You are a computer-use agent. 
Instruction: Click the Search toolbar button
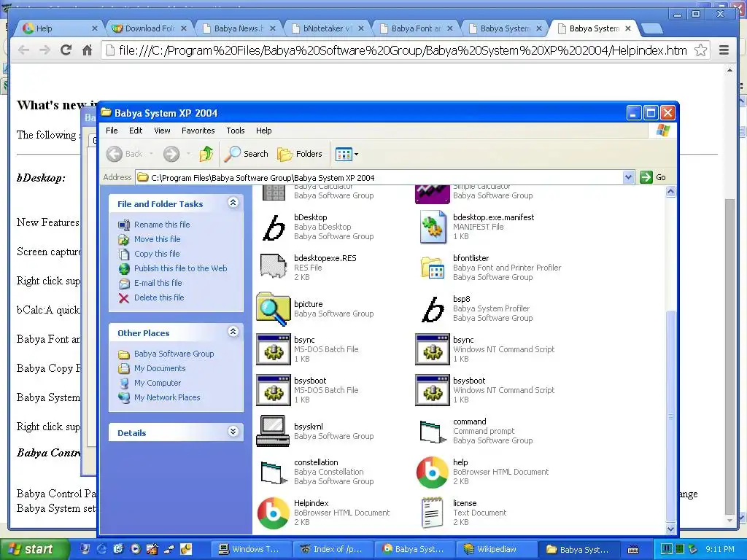(246, 154)
